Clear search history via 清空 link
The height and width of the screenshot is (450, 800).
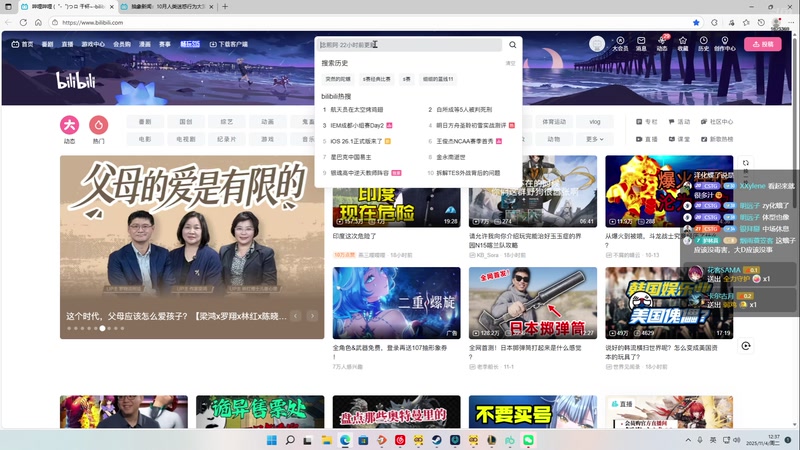coord(510,63)
